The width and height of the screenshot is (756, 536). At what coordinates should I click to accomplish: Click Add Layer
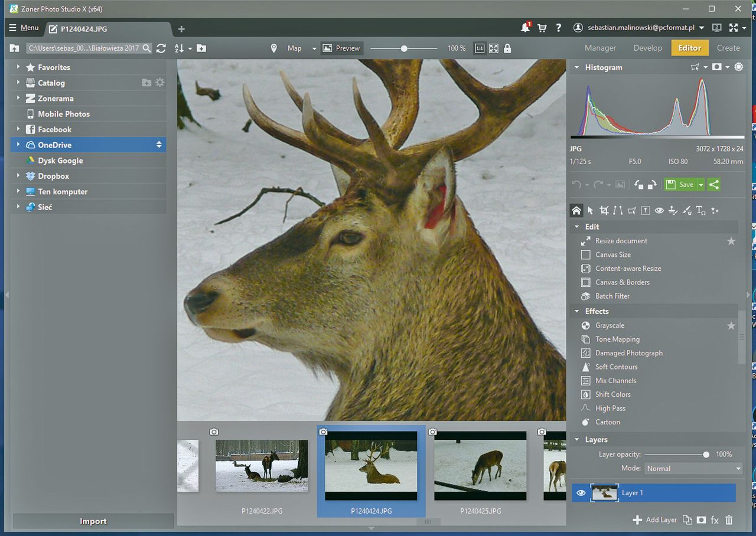coord(655,520)
